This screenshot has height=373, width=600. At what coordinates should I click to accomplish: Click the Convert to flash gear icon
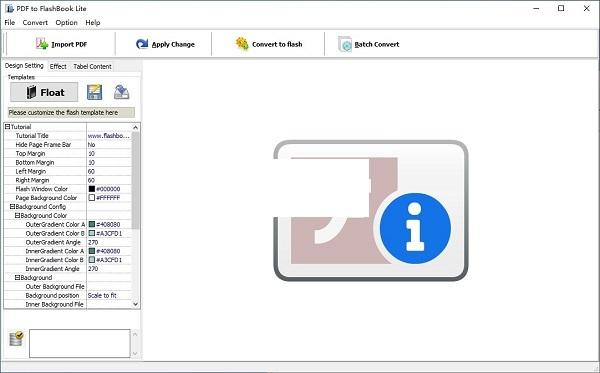pos(242,43)
